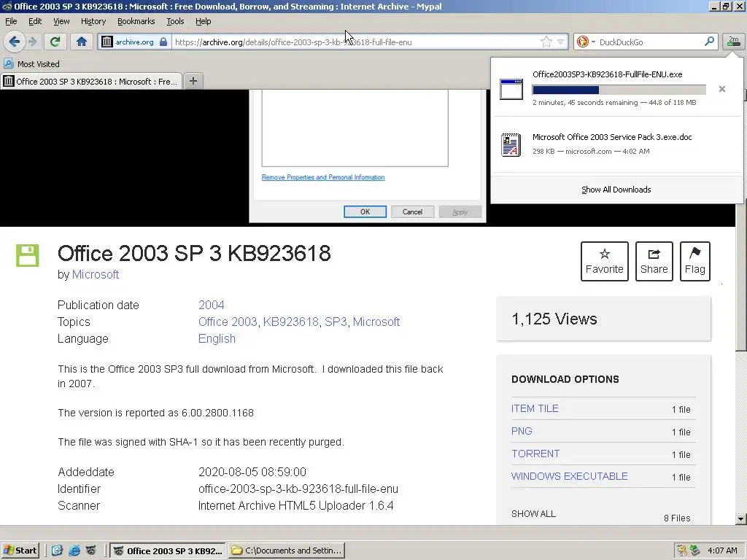
Task: Open a new tab with plus button
Action: 193,81
